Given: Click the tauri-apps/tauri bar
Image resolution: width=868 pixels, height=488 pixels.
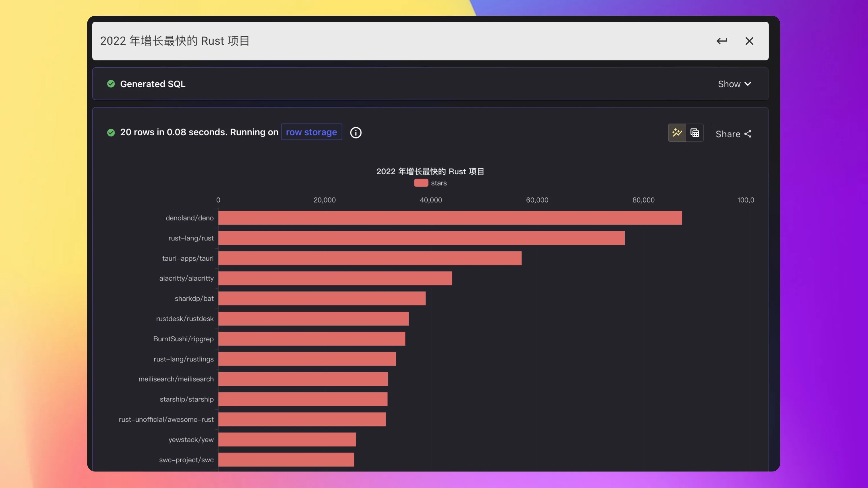Looking at the screenshot, I should pos(370,258).
